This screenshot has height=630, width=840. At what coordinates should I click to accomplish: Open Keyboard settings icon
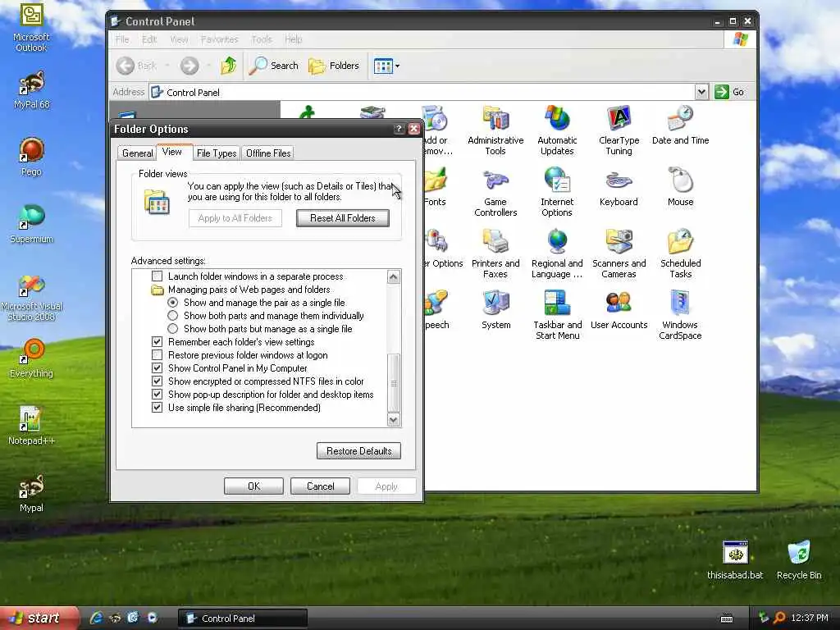619,188
